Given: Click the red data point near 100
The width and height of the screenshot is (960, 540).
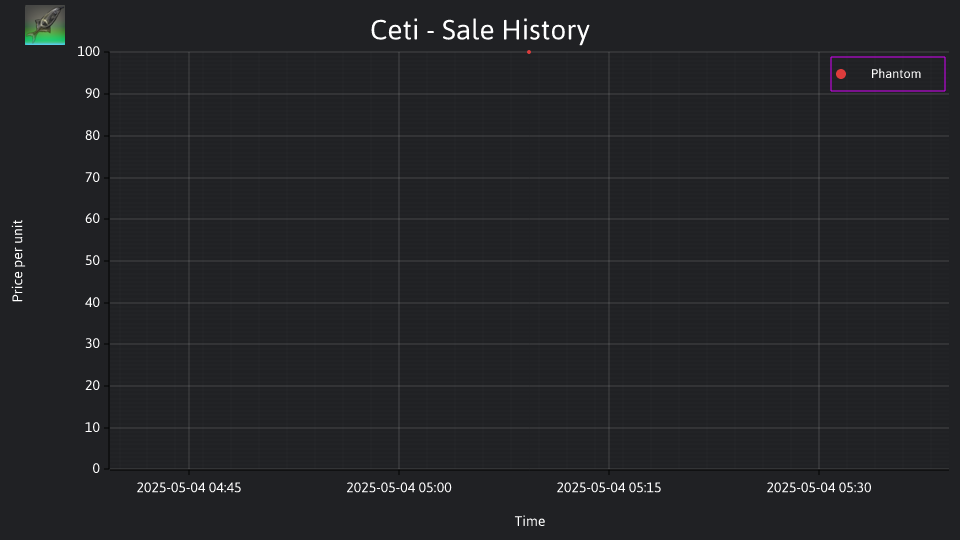Looking at the screenshot, I should 529,52.
